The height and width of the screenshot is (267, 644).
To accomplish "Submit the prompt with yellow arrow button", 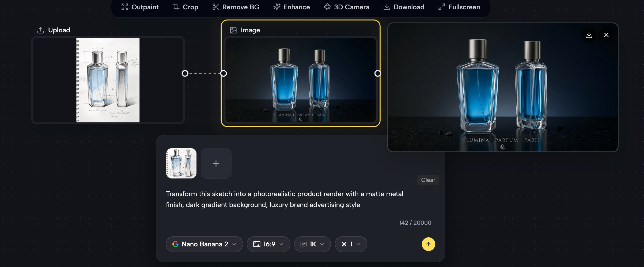I will tap(428, 244).
